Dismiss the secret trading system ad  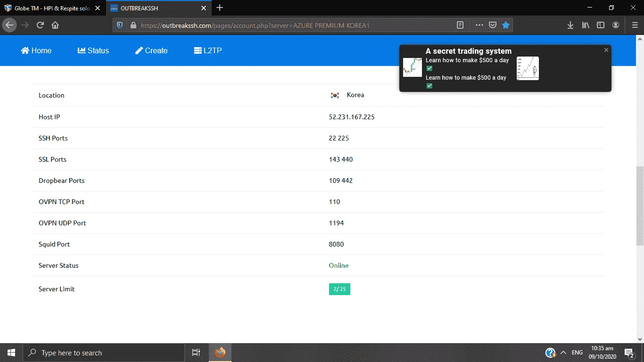pos(606,50)
